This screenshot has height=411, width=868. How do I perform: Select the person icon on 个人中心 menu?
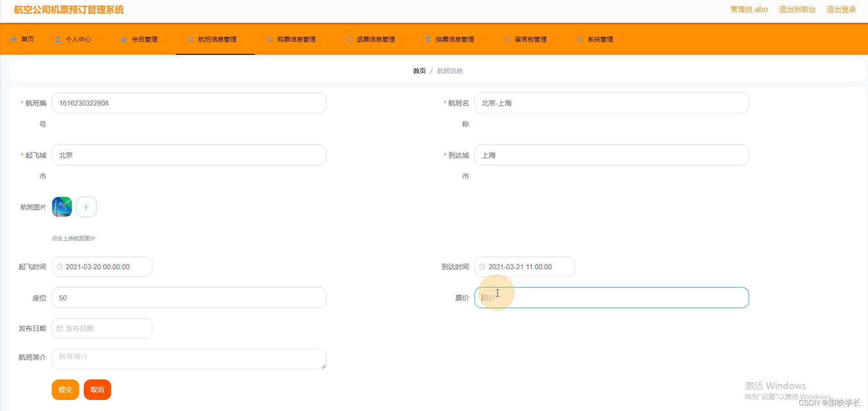click(57, 39)
